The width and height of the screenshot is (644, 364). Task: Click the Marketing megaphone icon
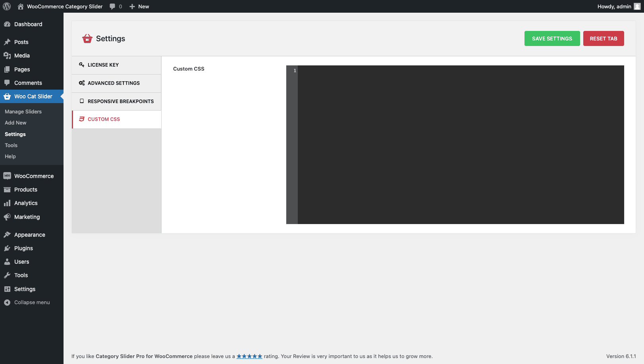click(7, 217)
